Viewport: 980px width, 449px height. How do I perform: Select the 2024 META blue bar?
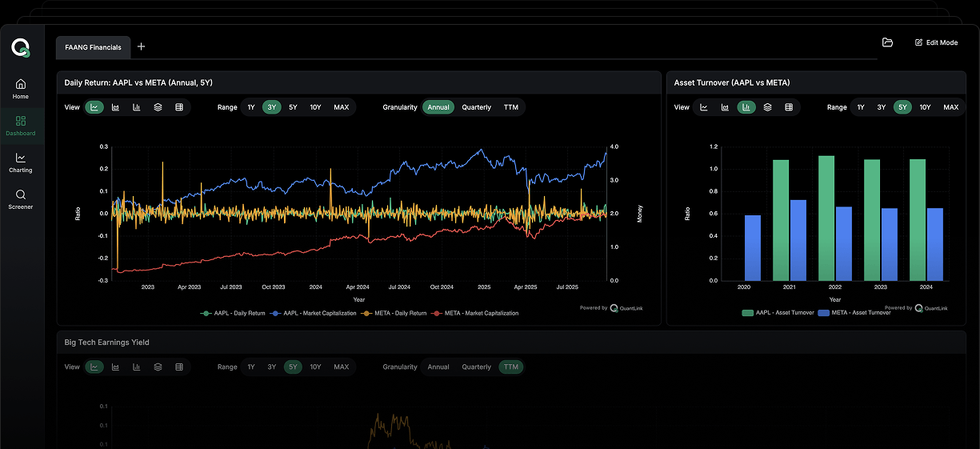[935, 245]
